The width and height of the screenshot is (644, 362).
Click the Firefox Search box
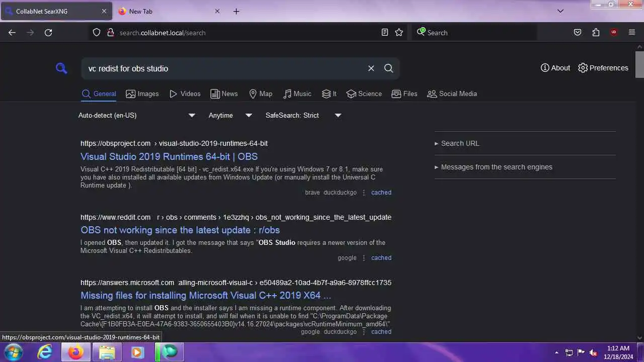(474, 33)
